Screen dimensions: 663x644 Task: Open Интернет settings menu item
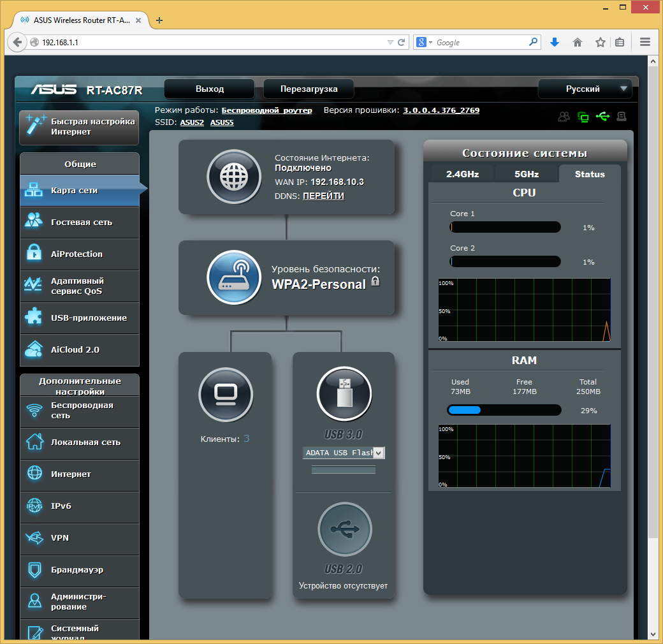pyautogui.click(x=80, y=474)
